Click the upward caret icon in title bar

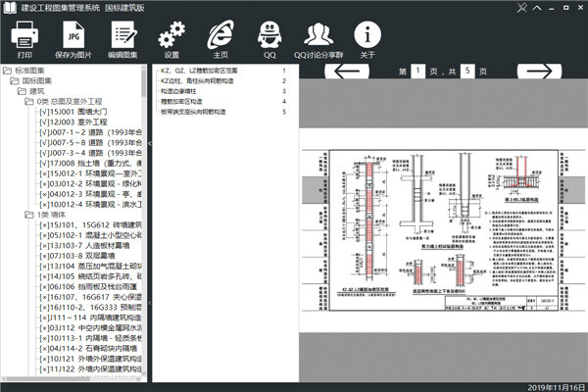[537, 8]
